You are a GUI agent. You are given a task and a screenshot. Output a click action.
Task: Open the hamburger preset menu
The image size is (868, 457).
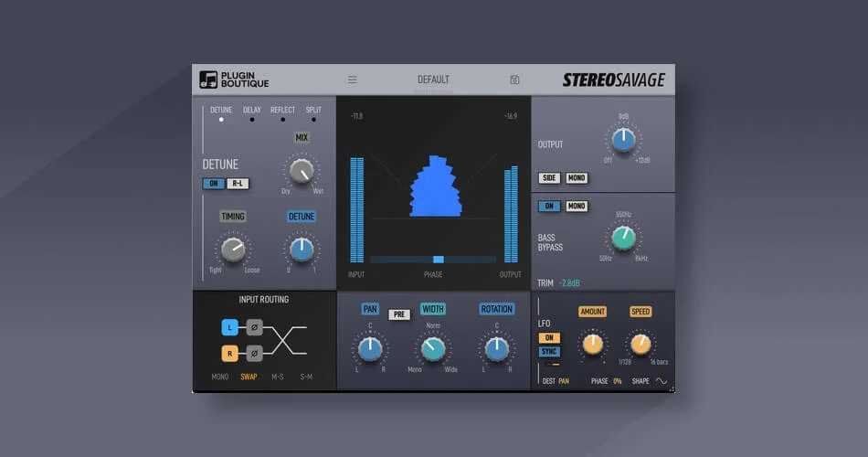pos(352,80)
